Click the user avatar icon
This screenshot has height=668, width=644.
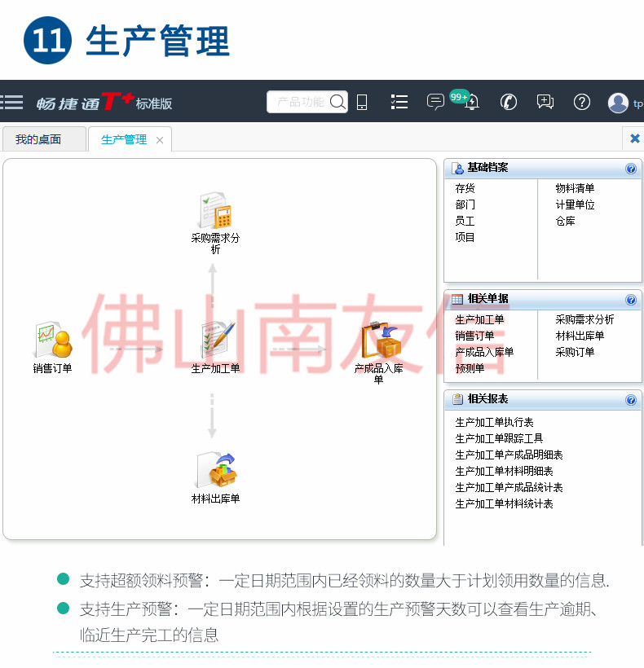pos(618,103)
